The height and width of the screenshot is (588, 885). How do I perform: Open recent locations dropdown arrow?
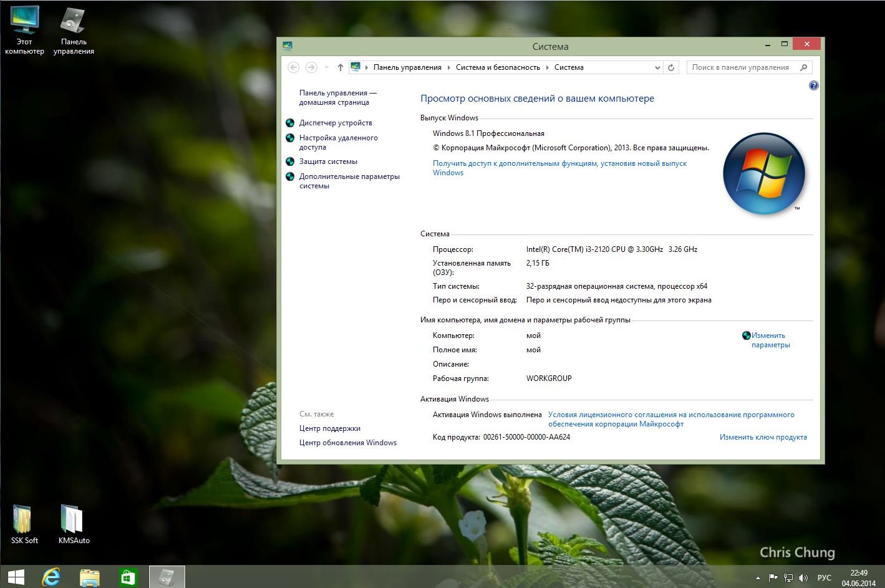coord(326,67)
